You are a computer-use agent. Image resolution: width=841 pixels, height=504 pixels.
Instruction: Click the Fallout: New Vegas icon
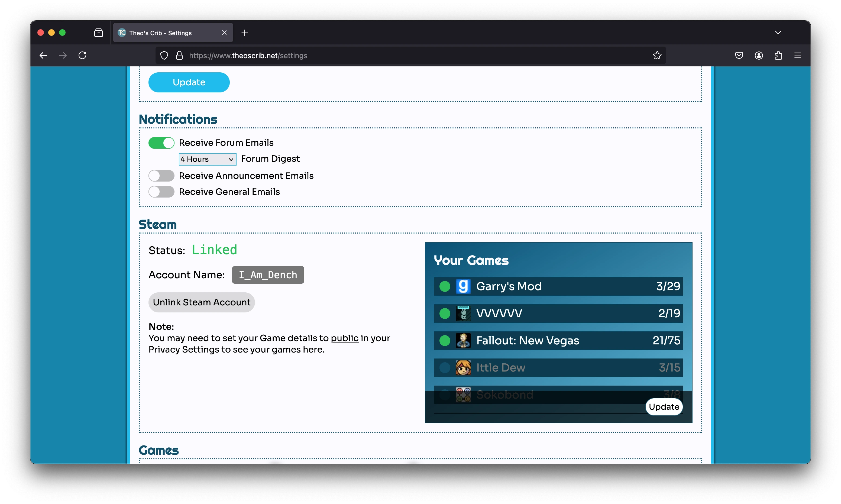(463, 340)
